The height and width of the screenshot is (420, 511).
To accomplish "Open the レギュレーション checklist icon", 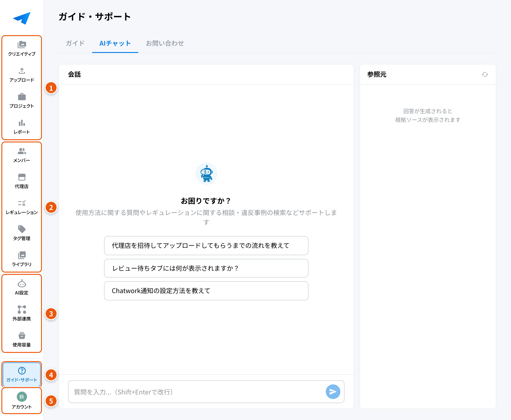I will tap(22, 203).
